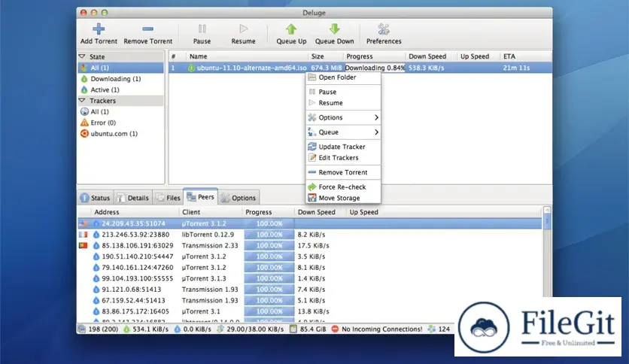Viewport: 629px width, 364px height.
Task: Choose Pause in the context menu
Action: (x=343, y=92)
